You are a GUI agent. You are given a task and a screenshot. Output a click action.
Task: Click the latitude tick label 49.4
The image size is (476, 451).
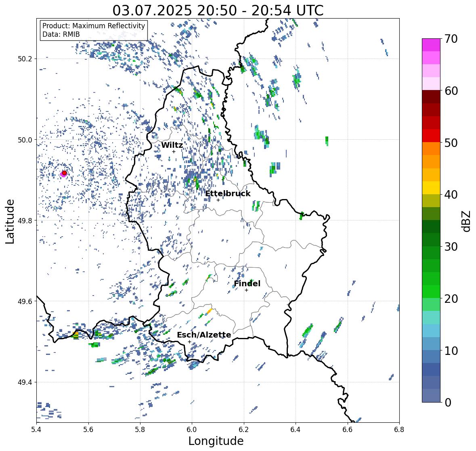pyautogui.click(x=25, y=382)
